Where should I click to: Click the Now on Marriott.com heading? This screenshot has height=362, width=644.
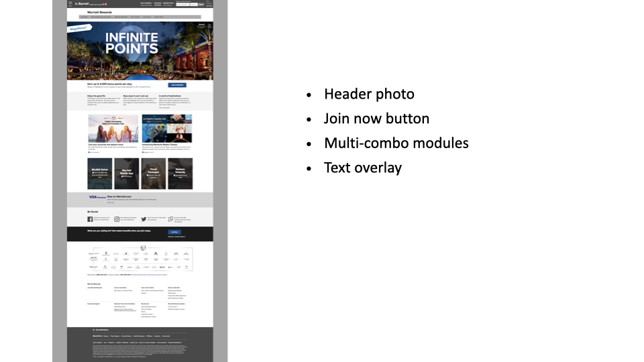(119, 196)
